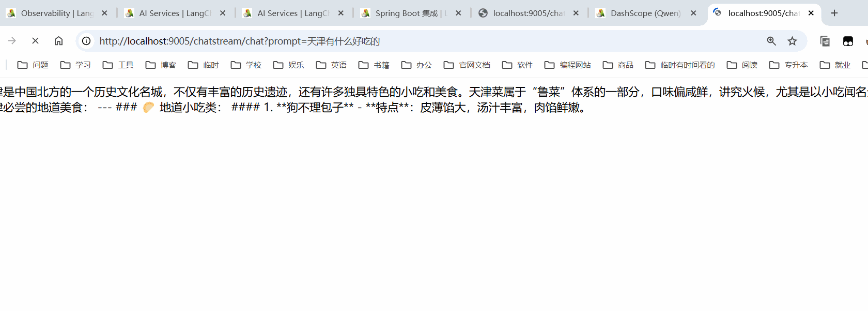Open the 博客 bookmark folder

[x=161, y=65]
